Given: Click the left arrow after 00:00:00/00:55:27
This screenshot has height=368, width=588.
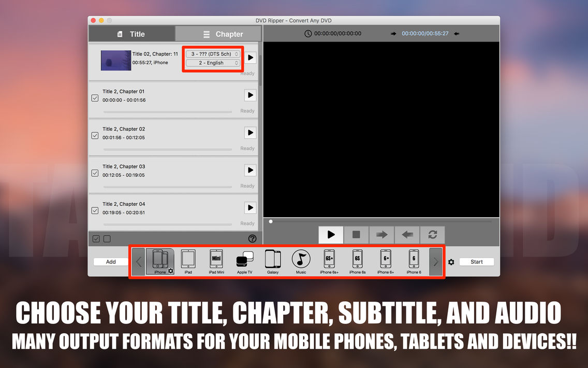Looking at the screenshot, I should (x=457, y=33).
